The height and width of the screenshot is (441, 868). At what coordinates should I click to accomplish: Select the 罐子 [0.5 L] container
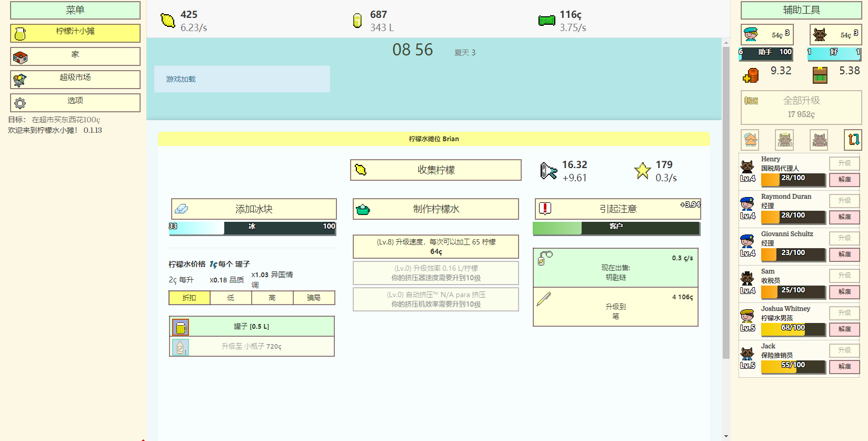click(x=252, y=327)
